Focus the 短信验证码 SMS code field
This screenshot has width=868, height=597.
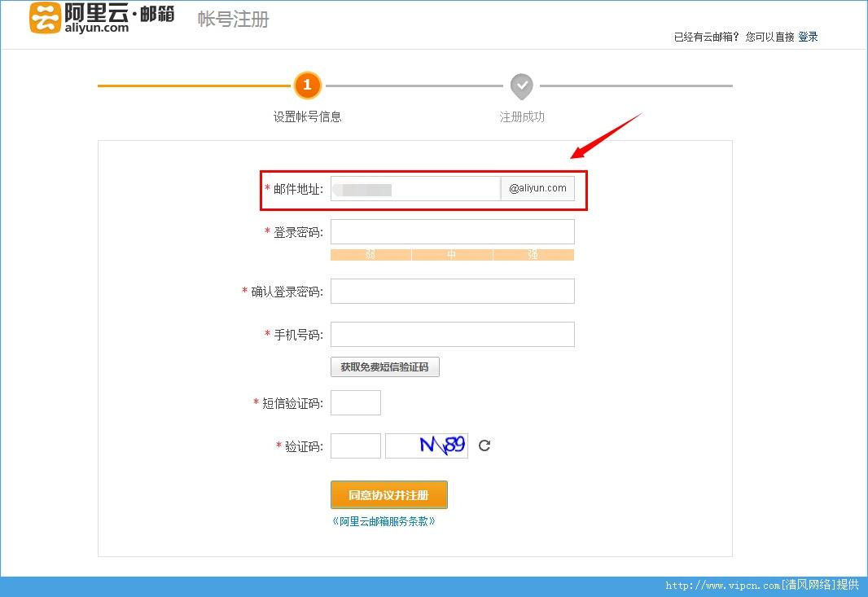pos(355,402)
